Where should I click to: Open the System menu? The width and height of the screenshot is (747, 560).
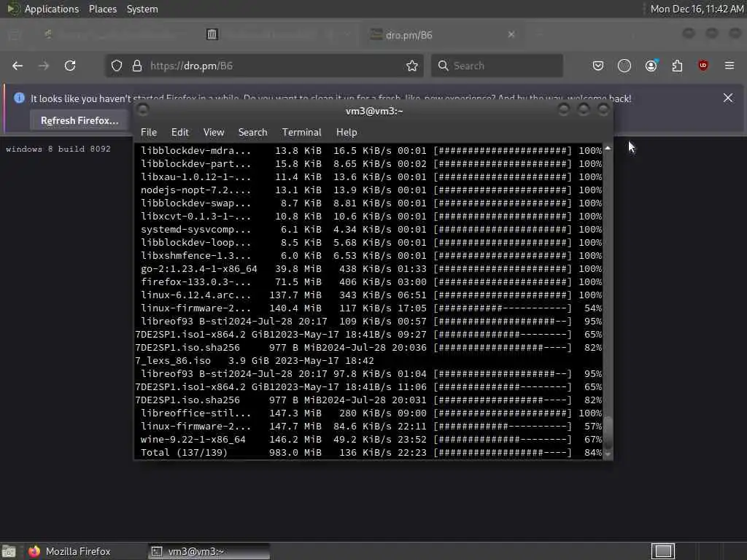click(142, 9)
